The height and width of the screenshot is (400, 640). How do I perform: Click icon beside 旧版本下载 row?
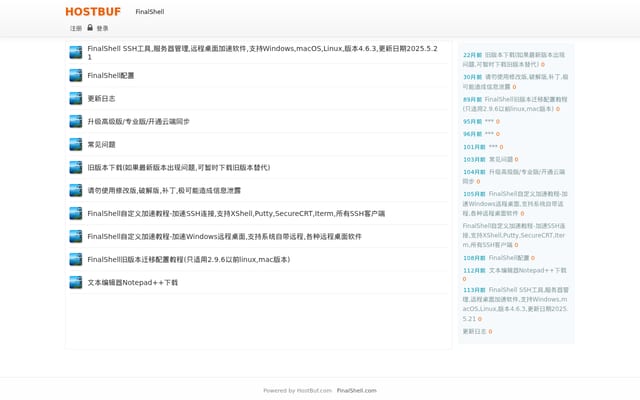click(x=76, y=167)
